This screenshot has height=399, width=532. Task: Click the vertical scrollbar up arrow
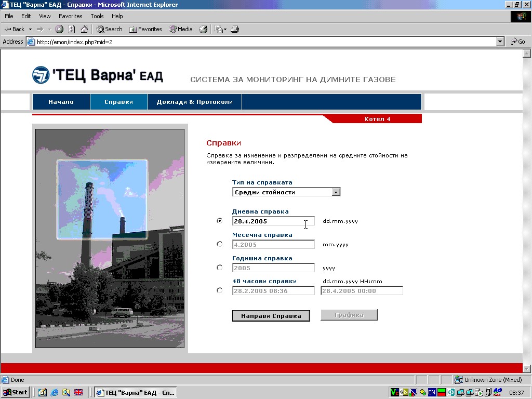point(527,54)
